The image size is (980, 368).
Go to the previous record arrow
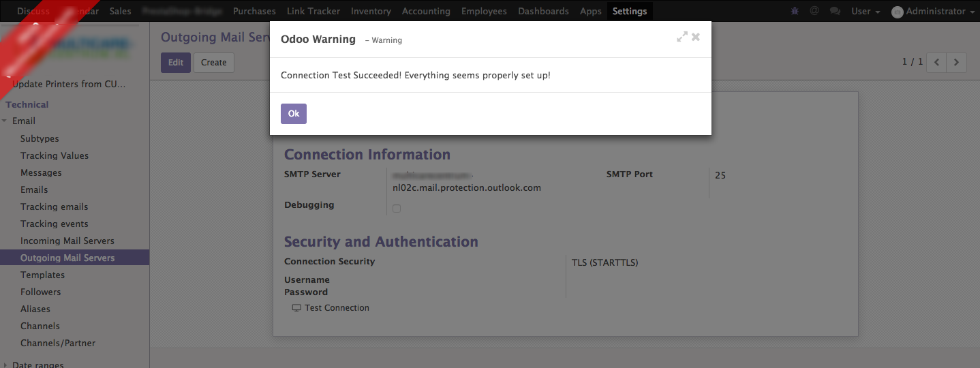click(x=936, y=62)
